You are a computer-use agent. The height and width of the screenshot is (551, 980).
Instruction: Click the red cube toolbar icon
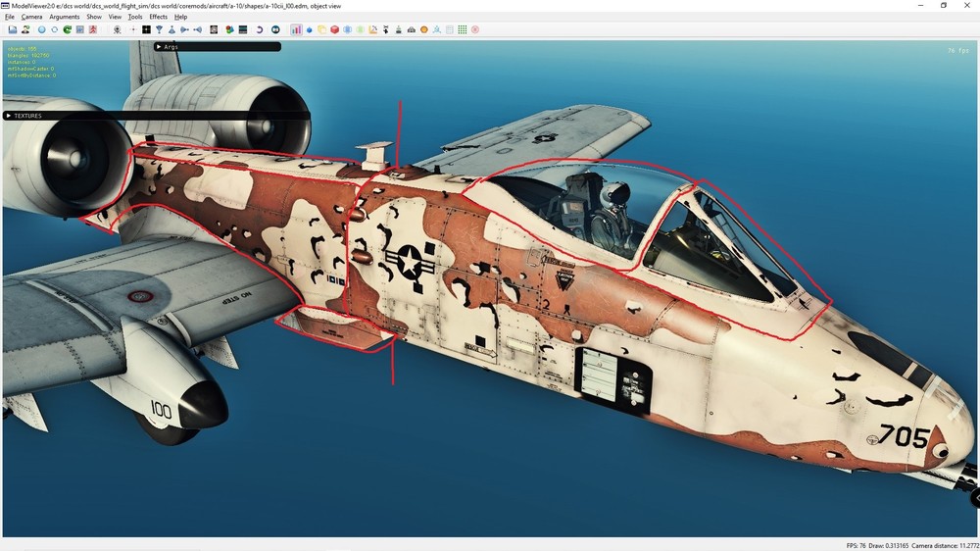tap(334, 29)
